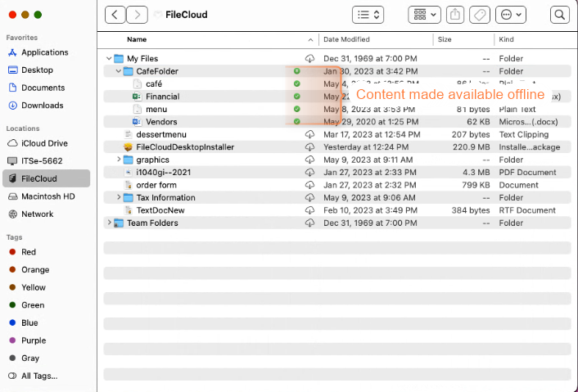
Task: Click cloud download icon for Tax Information
Action: pyautogui.click(x=309, y=197)
